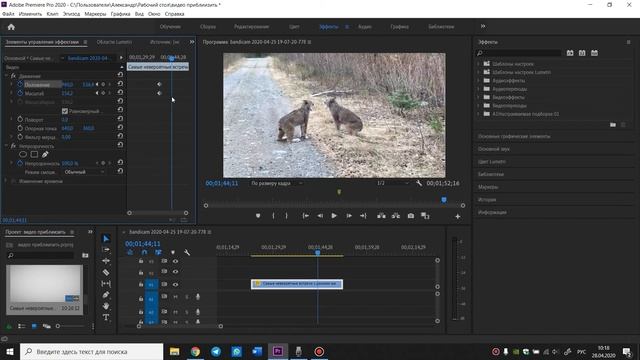Screen dimensions: 640x360
Task: Export frame with camera icon
Action: pyautogui.click(x=411, y=216)
